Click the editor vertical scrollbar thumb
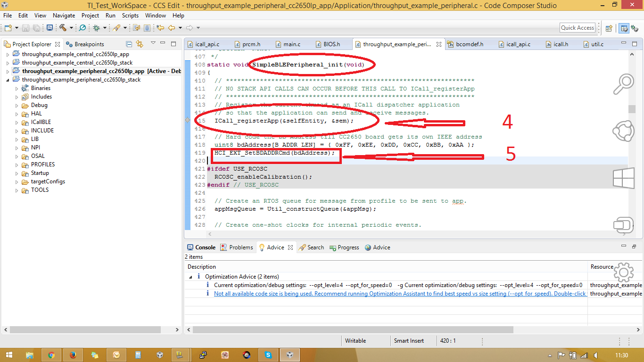 [632, 109]
